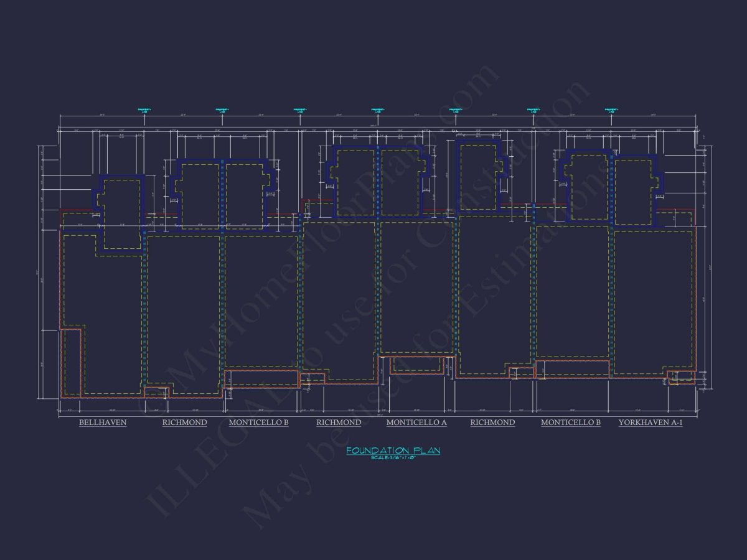
Task: Click the FOUNDATION PLAN title text
Action: [393, 450]
